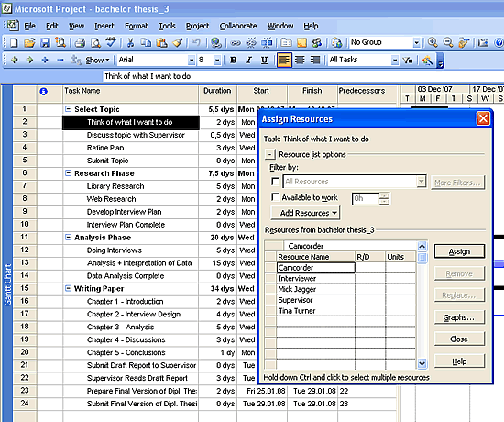Image resolution: width=504 pixels, height=422 pixels.
Task: Align the text center
Action: click(300, 60)
